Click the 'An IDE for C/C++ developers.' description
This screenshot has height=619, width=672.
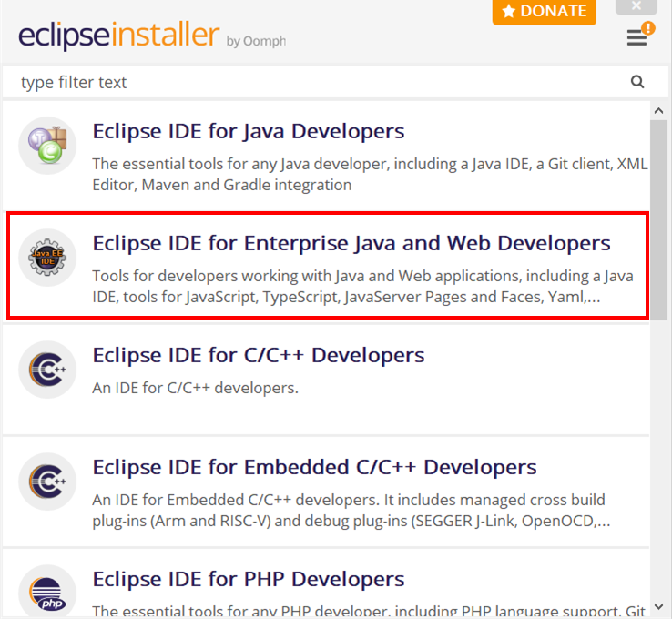(x=196, y=388)
